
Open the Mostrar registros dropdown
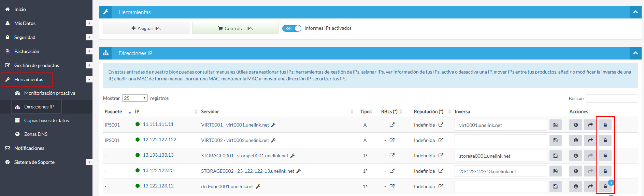[x=135, y=98]
